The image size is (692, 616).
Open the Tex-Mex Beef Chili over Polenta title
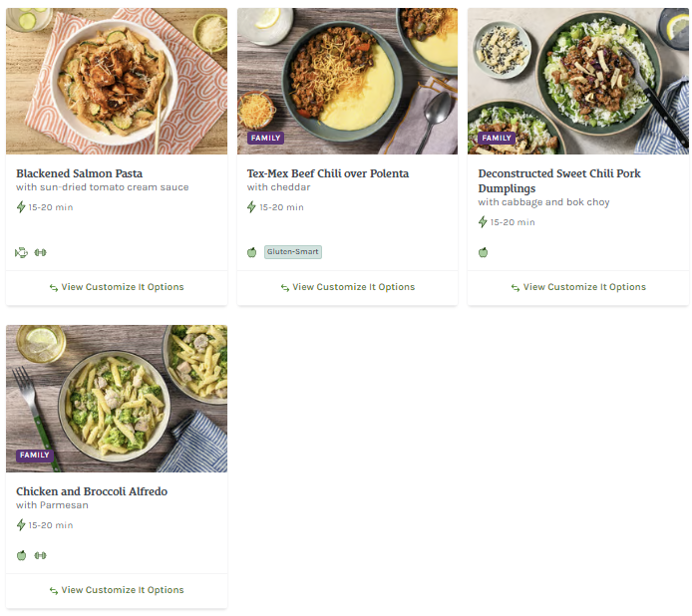[327, 173]
